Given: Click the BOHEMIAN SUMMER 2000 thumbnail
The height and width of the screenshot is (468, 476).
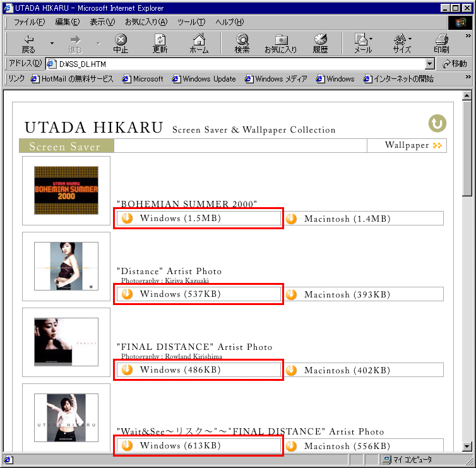Looking at the screenshot, I should (x=66, y=190).
